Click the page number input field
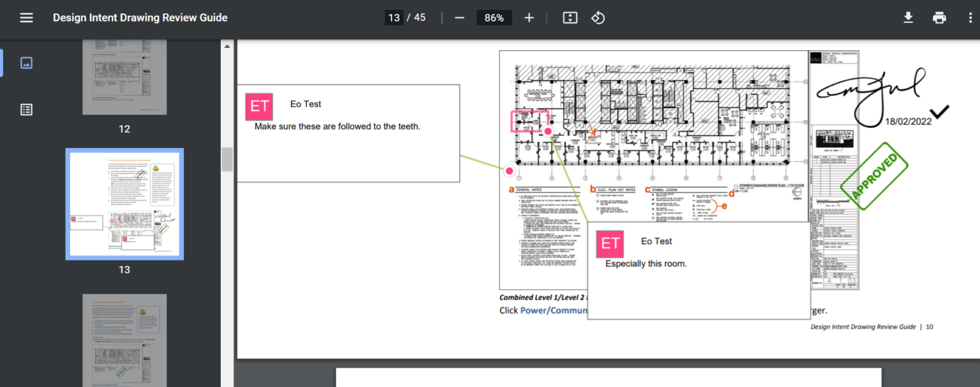 [x=394, y=17]
